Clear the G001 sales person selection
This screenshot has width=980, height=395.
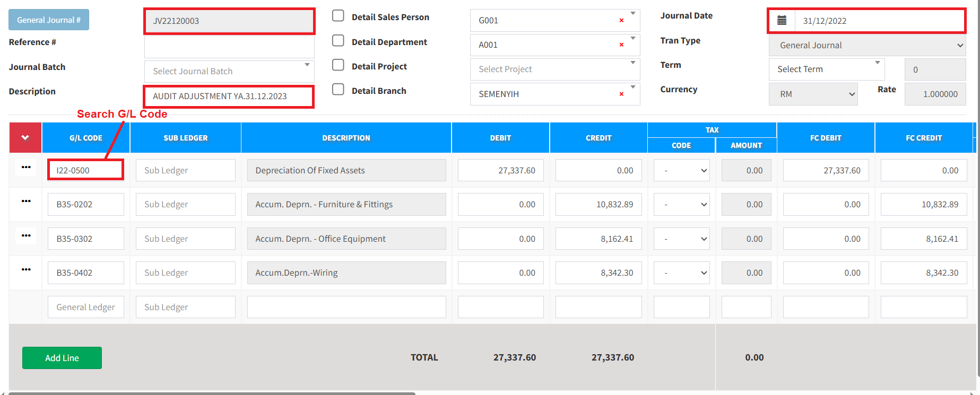pos(621,21)
